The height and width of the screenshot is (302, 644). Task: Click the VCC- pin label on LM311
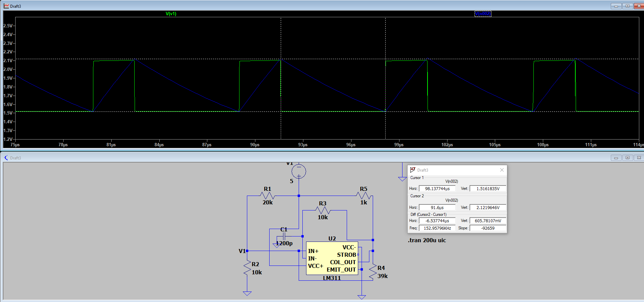tap(349, 247)
